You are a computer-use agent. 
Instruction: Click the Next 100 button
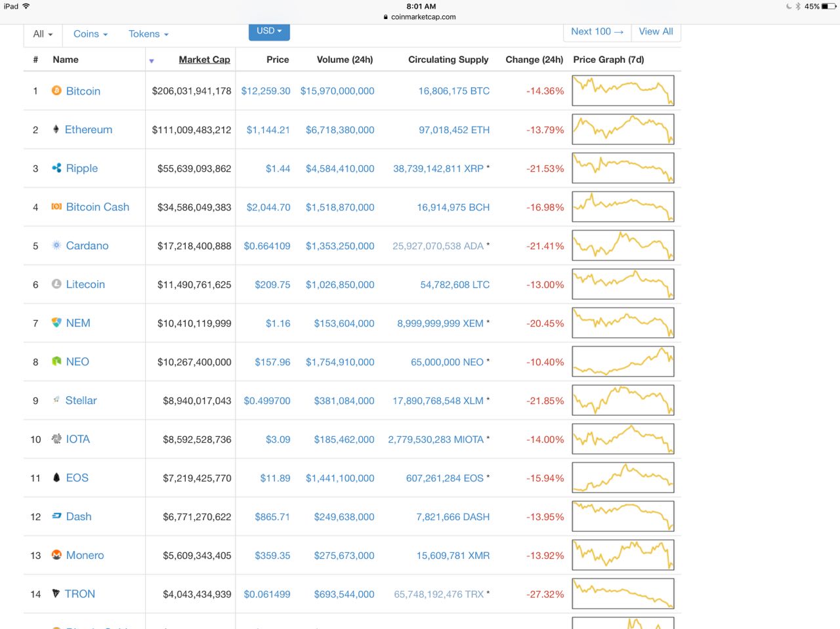tap(597, 32)
